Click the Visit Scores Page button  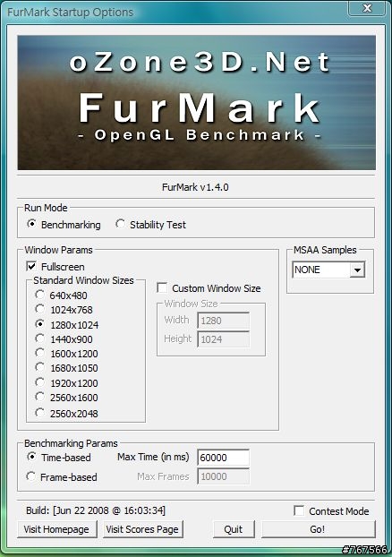142,529
